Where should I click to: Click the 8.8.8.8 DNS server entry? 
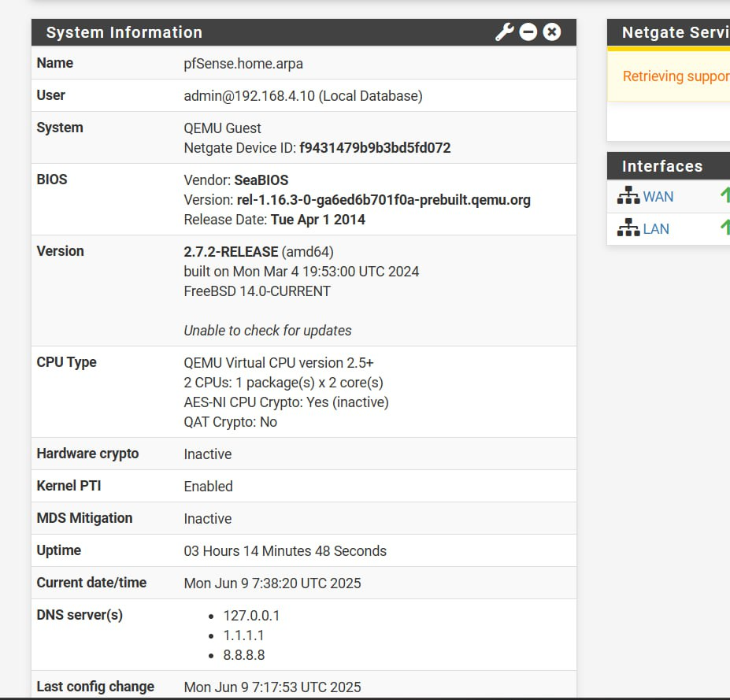(x=243, y=654)
